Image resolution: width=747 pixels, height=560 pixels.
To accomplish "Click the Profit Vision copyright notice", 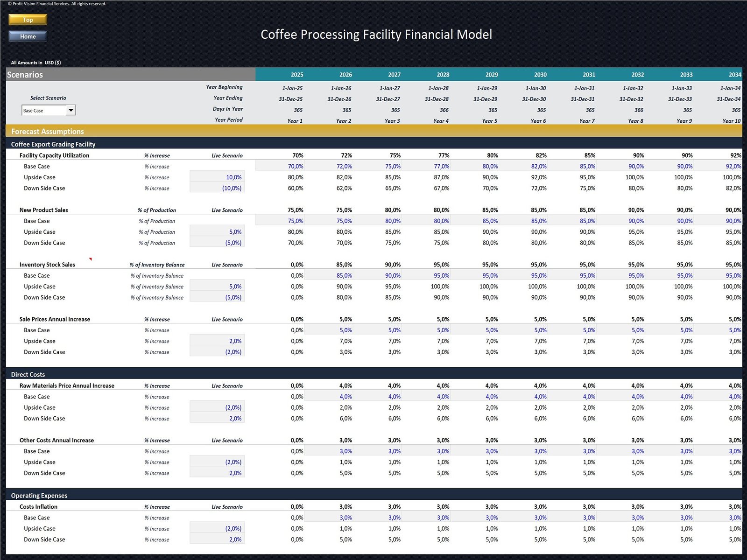I will pos(55,3).
